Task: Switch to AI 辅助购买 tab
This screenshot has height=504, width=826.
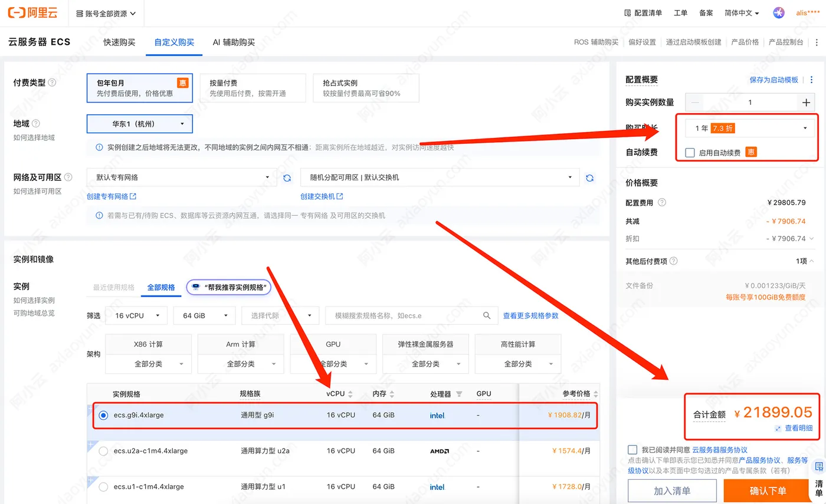Action: 234,42
